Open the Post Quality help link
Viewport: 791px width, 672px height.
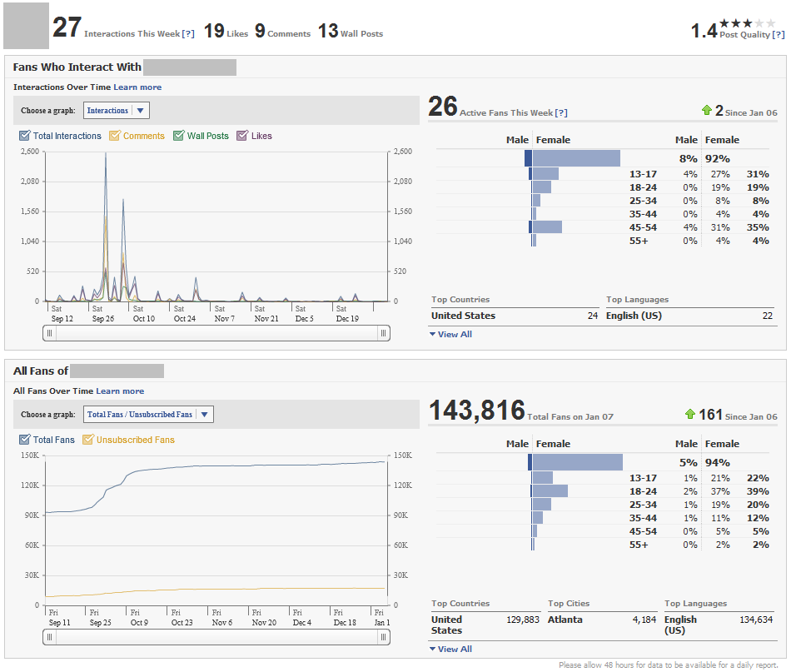pyautogui.click(x=778, y=34)
